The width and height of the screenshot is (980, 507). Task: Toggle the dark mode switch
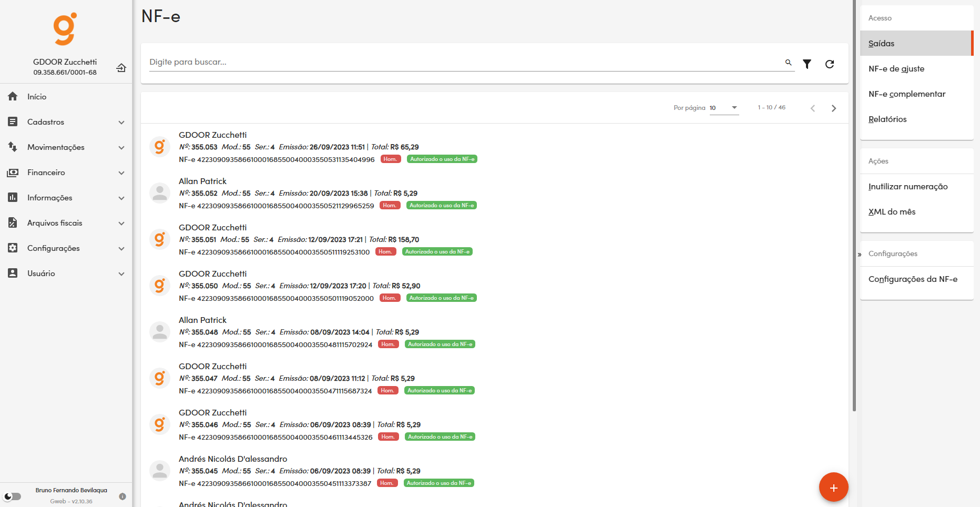(x=13, y=496)
